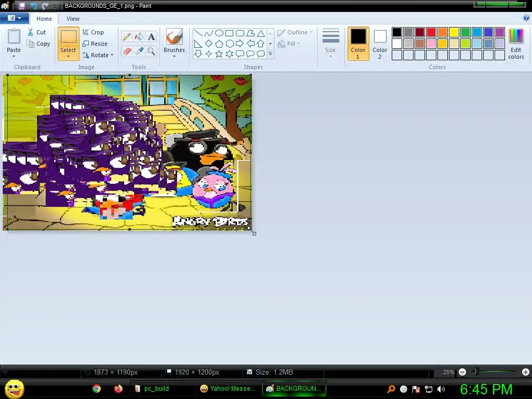
Task: Select the Right triangle shape
Action: (198, 44)
